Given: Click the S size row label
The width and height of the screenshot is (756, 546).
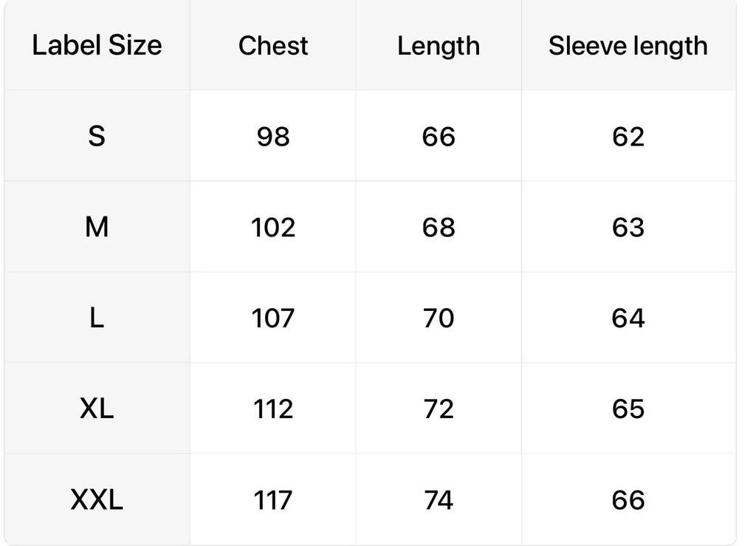Looking at the screenshot, I should point(97,136).
